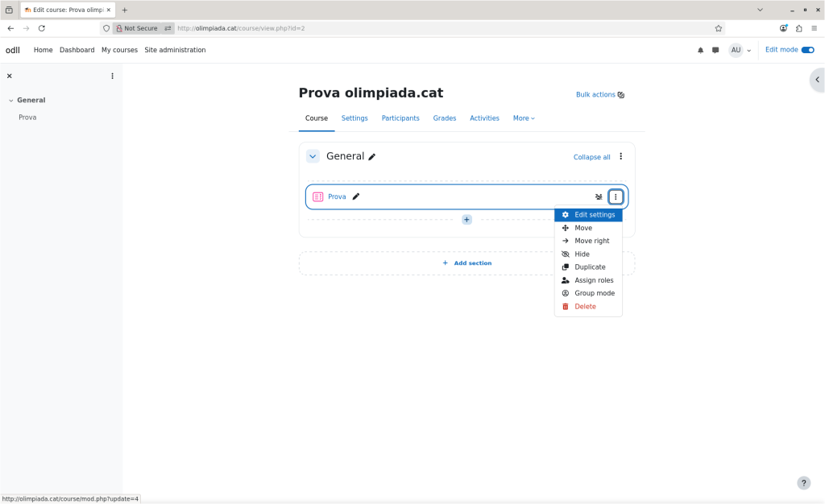Click the Add section button

click(466, 263)
